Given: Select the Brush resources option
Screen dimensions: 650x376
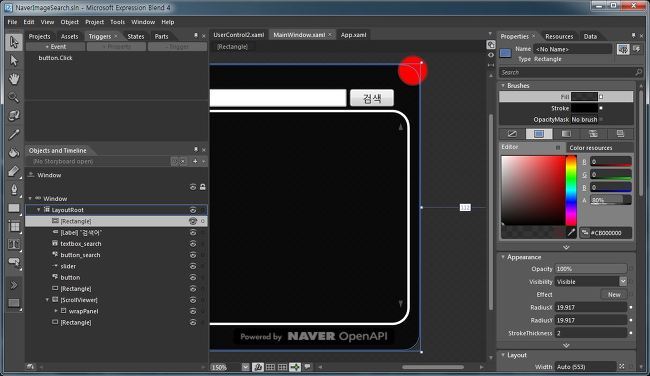Looking at the screenshot, I should coord(620,133).
